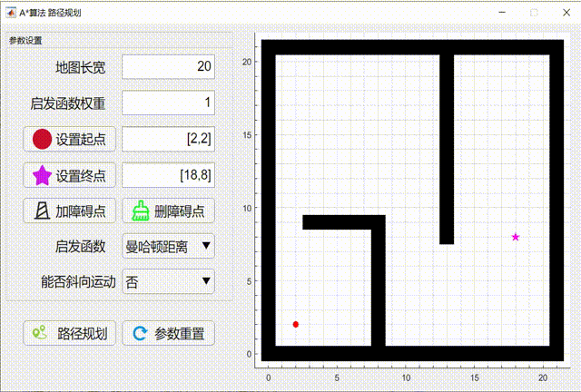Click the L-shaped obstacle's horizontal bar on the map
The height and width of the screenshot is (392, 581).
pyautogui.click(x=344, y=222)
